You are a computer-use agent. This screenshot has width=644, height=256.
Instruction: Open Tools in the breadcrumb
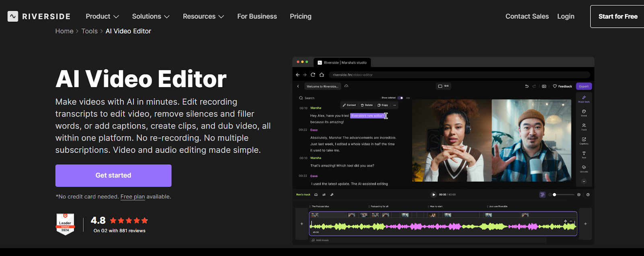[89, 31]
